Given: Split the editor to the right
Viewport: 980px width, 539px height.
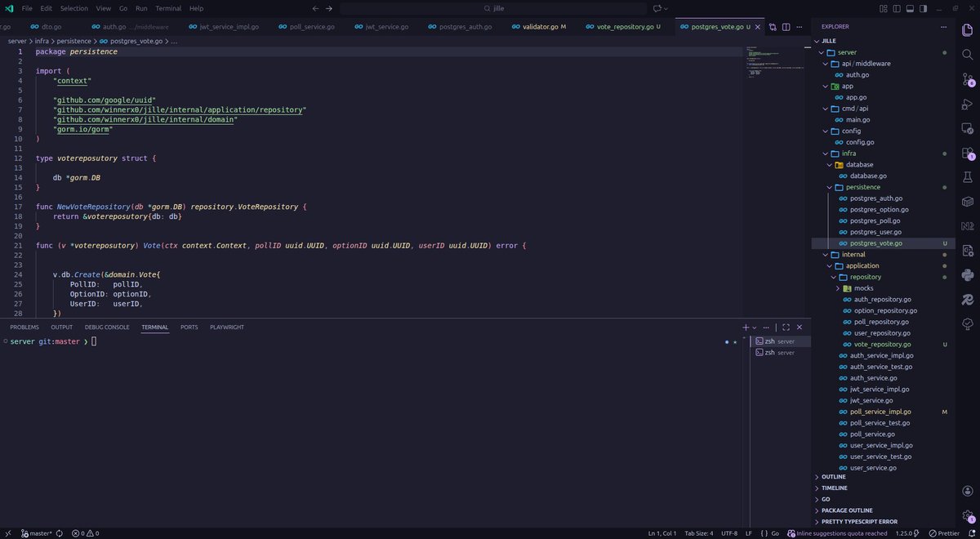Looking at the screenshot, I should (x=787, y=26).
